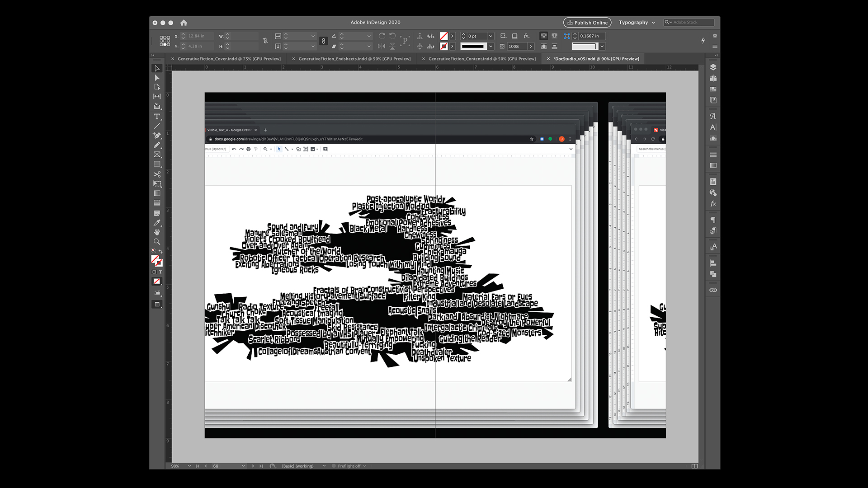The image size is (868, 488).
Task: Toggle constrain width and height proportions
Action: (x=265, y=41)
